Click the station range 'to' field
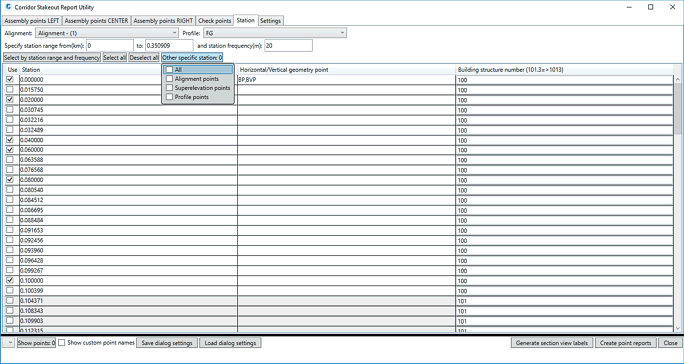684x364 pixels. pos(169,45)
